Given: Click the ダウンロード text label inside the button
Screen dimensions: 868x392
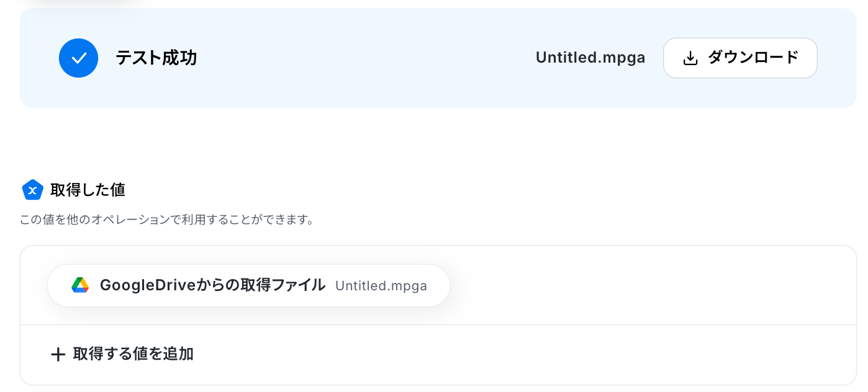Looking at the screenshot, I should tap(753, 58).
